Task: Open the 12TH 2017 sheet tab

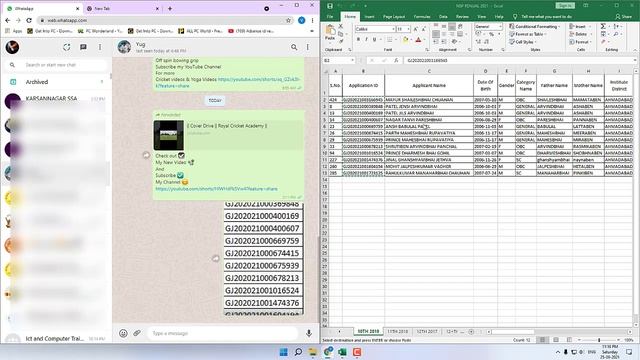Action: (x=427, y=331)
